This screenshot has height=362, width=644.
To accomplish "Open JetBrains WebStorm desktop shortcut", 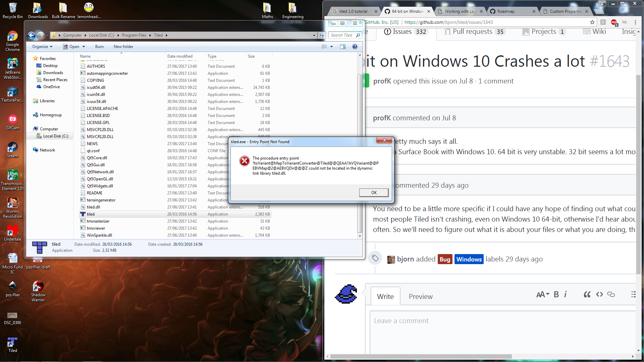I will pos(12,69).
